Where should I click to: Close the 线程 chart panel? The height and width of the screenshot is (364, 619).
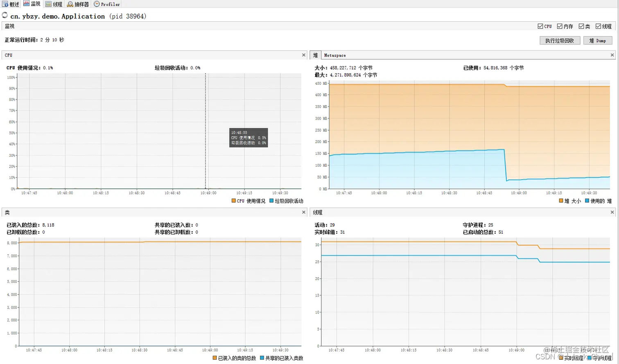point(612,212)
